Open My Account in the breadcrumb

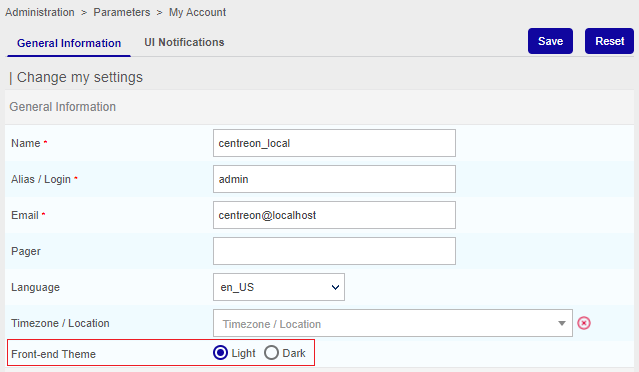pos(197,12)
